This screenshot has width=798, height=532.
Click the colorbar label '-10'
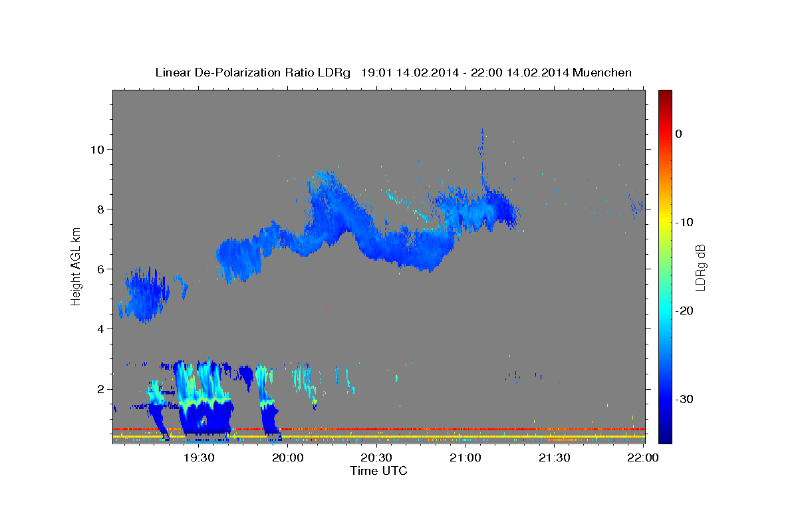[684, 222]
